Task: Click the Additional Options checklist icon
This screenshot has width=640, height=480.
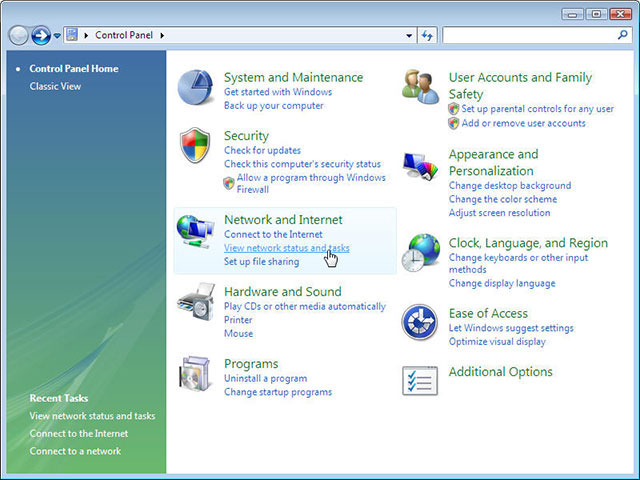Action: coord(420,380)
